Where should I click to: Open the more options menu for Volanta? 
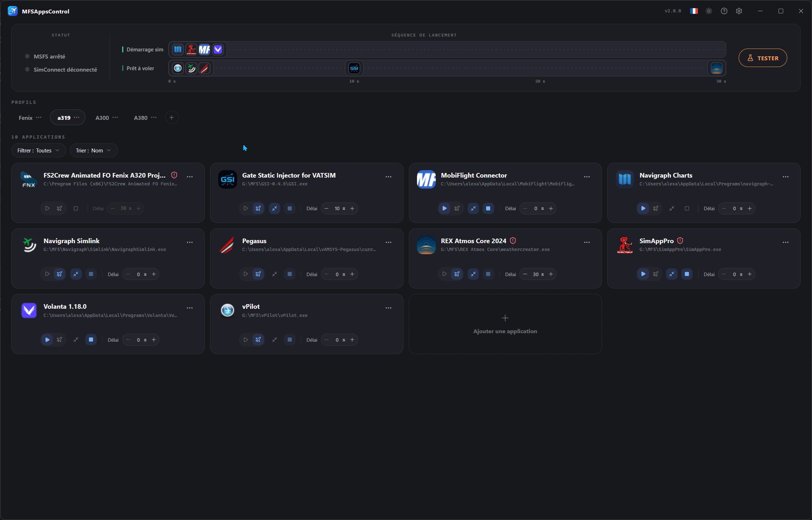pos(190,308)
